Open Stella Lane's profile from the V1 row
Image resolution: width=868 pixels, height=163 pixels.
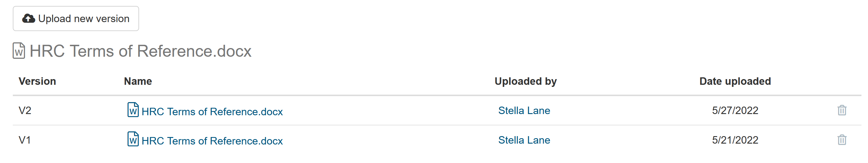click(x=524, y=140)
